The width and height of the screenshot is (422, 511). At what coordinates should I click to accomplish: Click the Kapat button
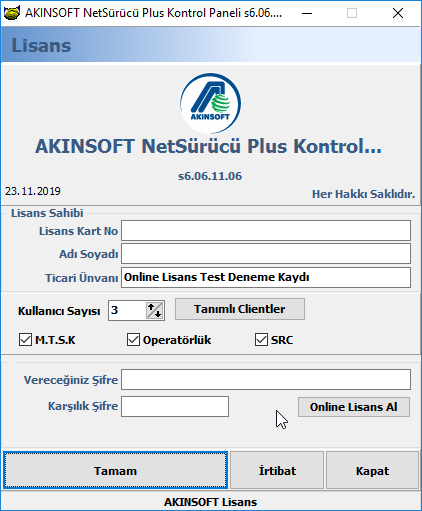(372, 470)
